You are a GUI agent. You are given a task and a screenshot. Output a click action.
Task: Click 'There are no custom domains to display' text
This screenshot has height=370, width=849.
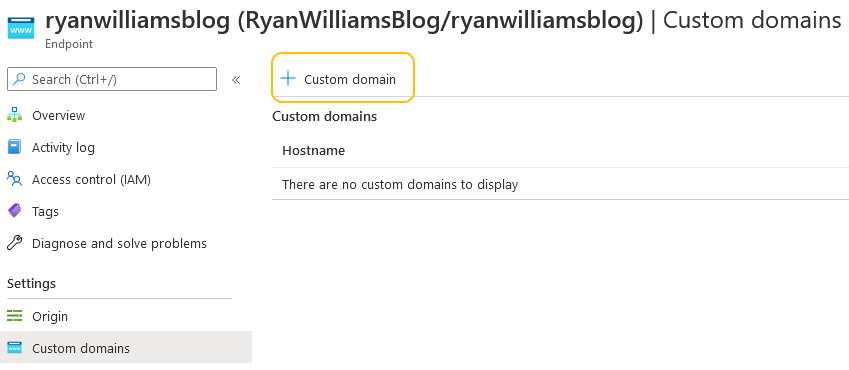click(x=400, y=185)
